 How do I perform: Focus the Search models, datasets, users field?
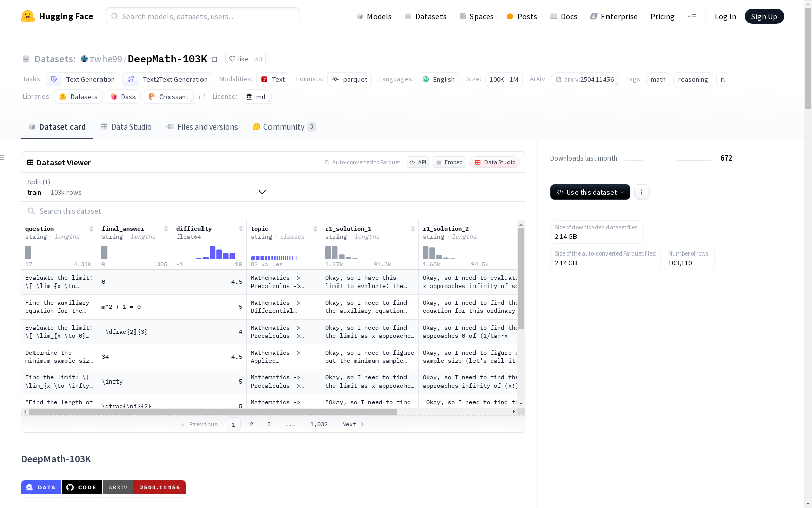203,16
